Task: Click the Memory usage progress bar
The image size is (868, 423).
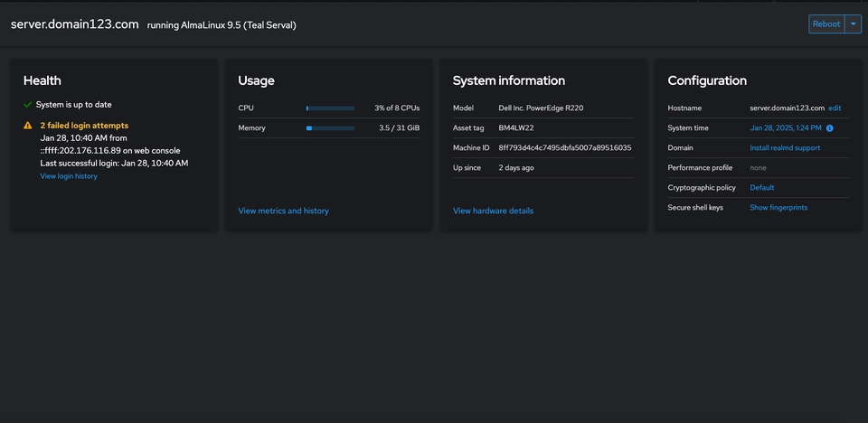Action: click(330, 128)
